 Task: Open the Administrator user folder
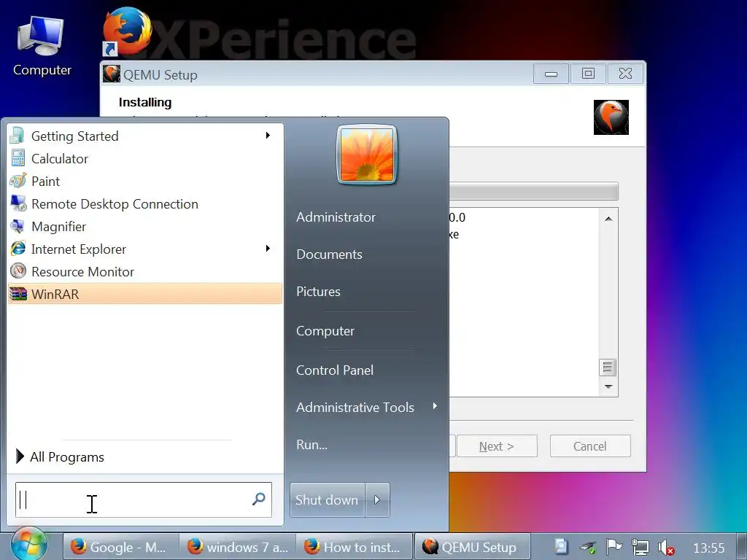tap(336, 217)
